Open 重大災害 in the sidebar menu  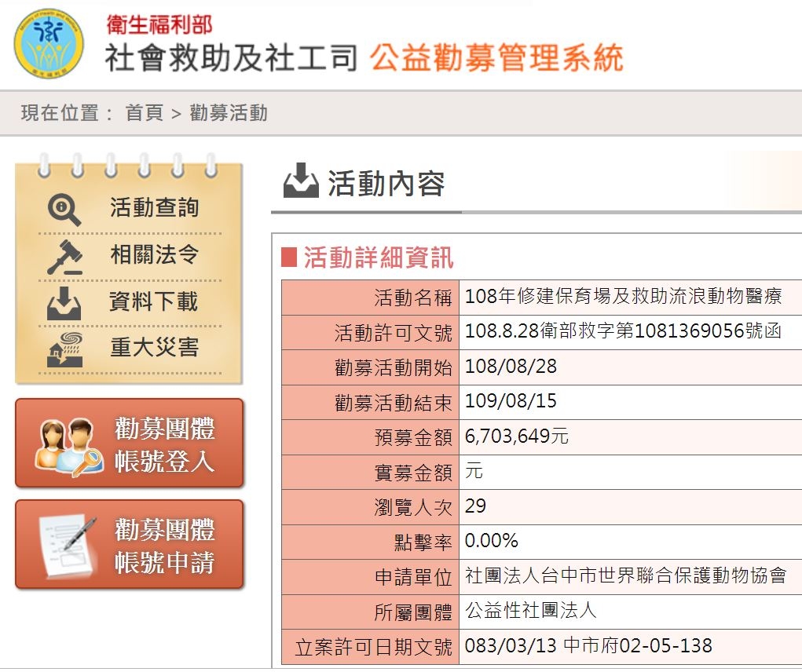pyautogui.click(x=155, y=348)
